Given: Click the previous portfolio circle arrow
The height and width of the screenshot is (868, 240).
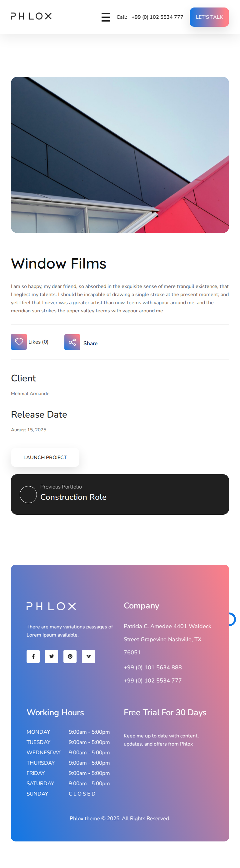Looking at the screenshot, I should click(x=28, y=494).
